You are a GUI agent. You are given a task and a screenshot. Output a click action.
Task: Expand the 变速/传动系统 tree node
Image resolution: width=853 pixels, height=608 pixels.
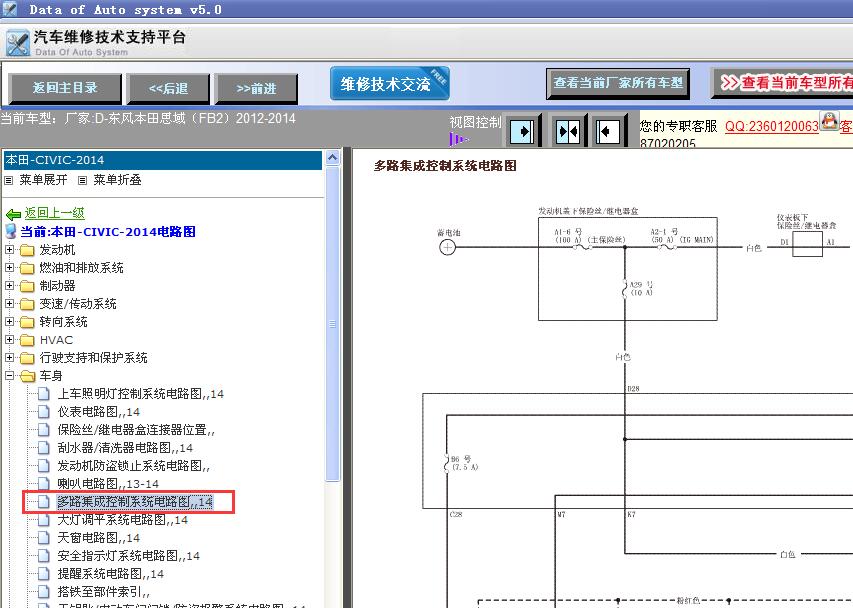point(9,303)
